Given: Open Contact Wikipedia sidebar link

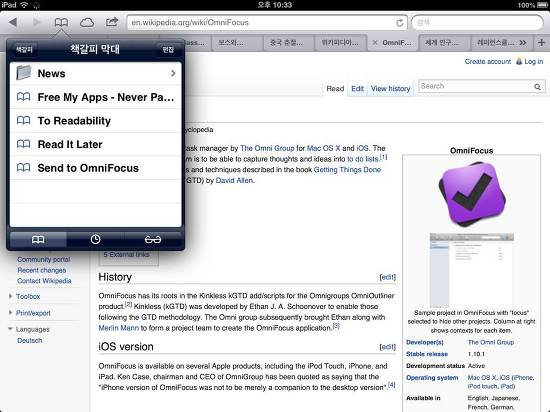Looking at the screenshot, I should [44, 281].
